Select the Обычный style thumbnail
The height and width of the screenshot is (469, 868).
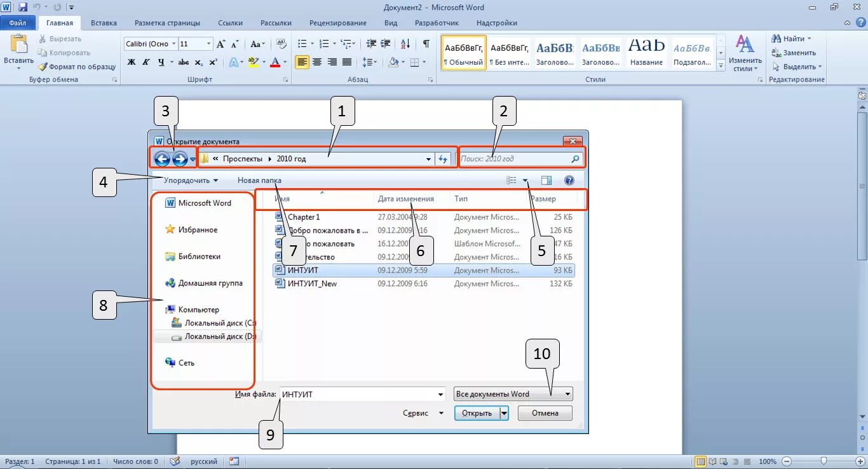(463, 53)
